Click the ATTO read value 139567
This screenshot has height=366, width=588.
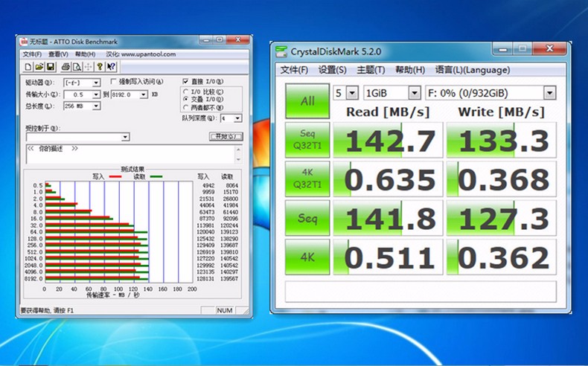tap(229, 279)
